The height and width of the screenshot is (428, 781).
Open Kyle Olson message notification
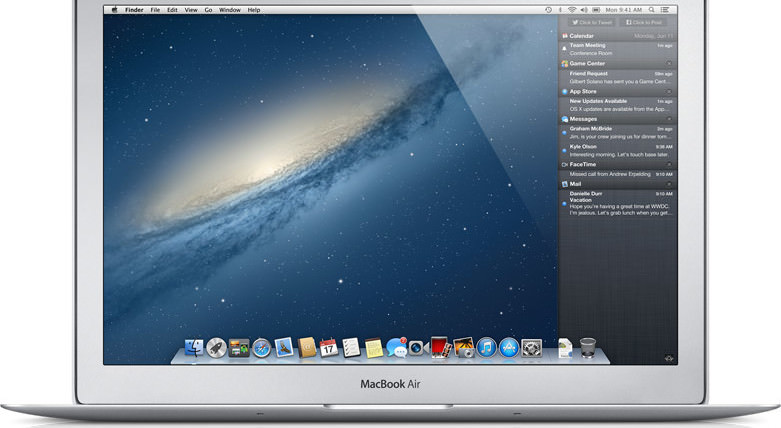pos(618,150)
